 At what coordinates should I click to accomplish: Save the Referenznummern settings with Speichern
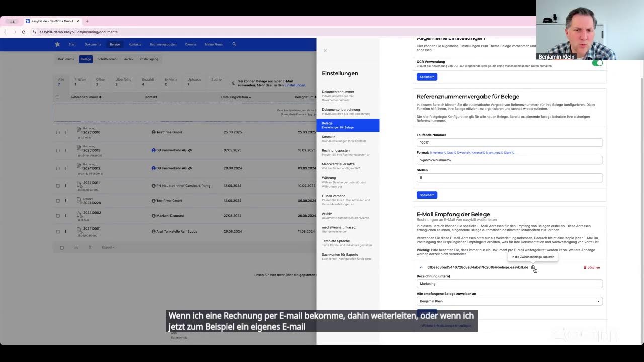427,195
